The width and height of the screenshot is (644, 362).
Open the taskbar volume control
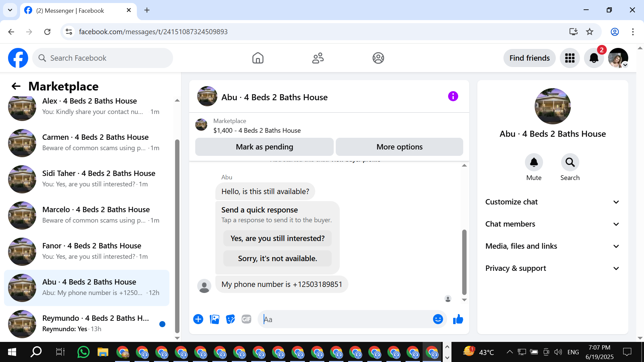pos(558,352)
